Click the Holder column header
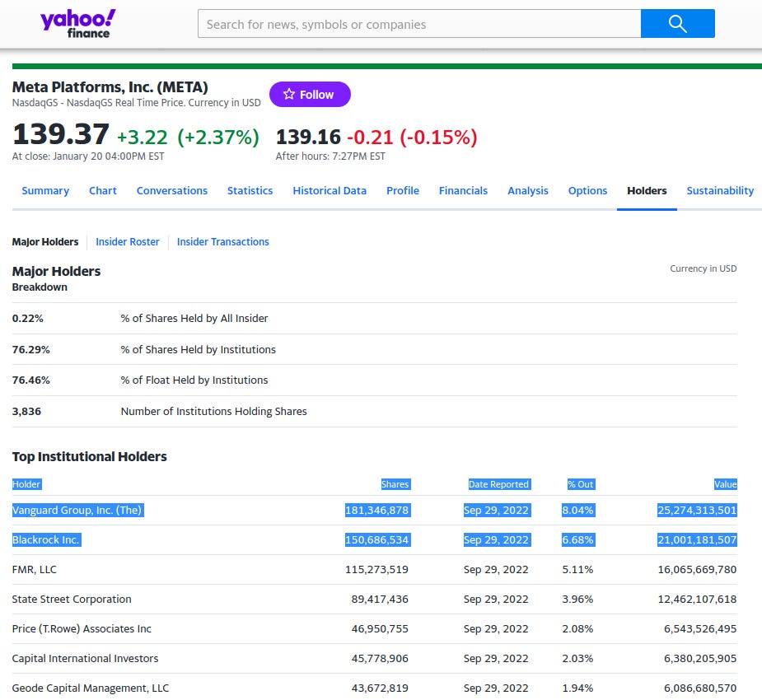762x700 pixels. (x=26, y=484)
